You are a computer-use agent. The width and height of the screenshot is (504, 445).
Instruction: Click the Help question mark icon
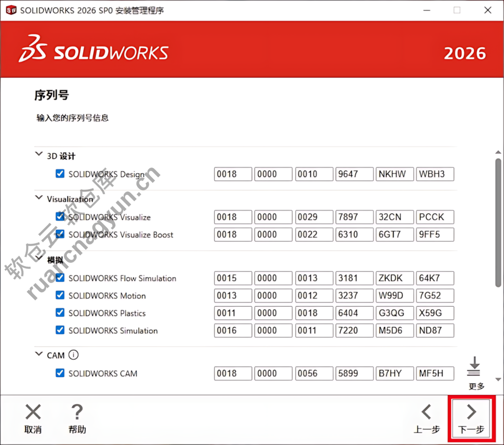pos(77,412)
